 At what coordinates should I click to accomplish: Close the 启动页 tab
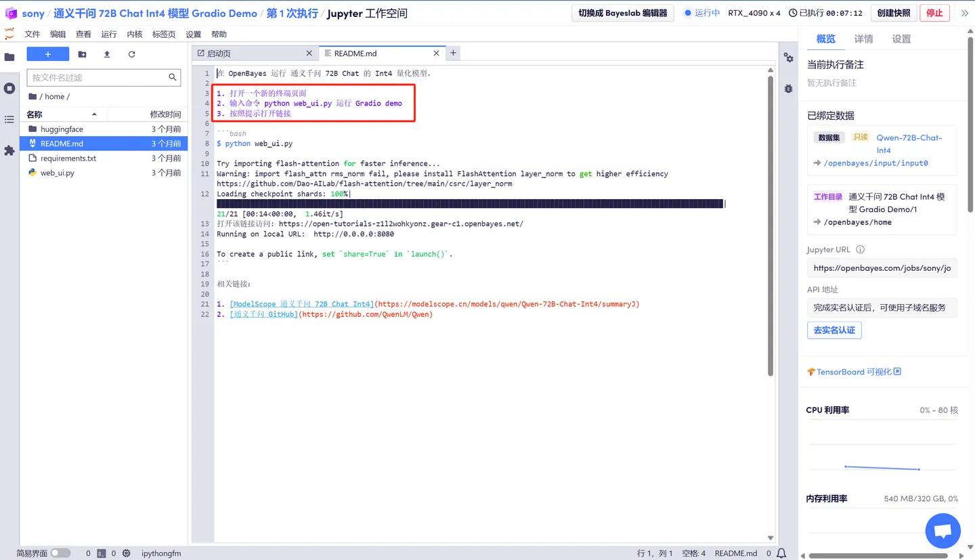click(x=309, y=53)
